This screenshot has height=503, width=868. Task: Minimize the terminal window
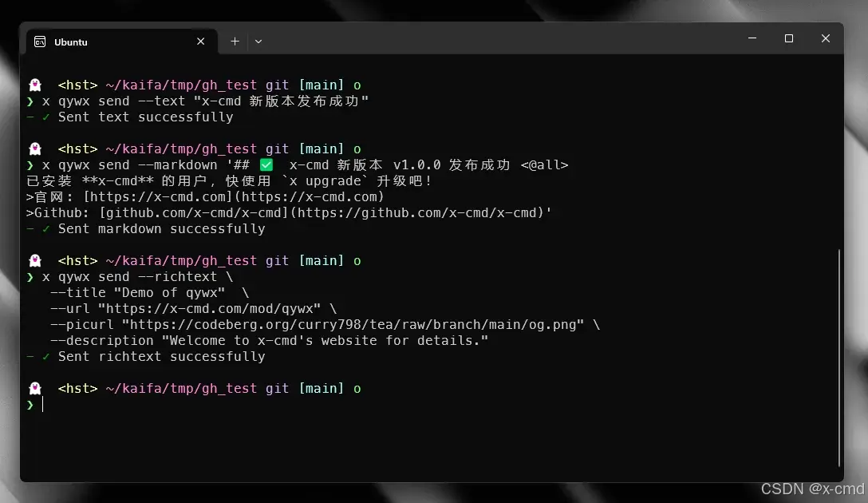coord(752,38)
